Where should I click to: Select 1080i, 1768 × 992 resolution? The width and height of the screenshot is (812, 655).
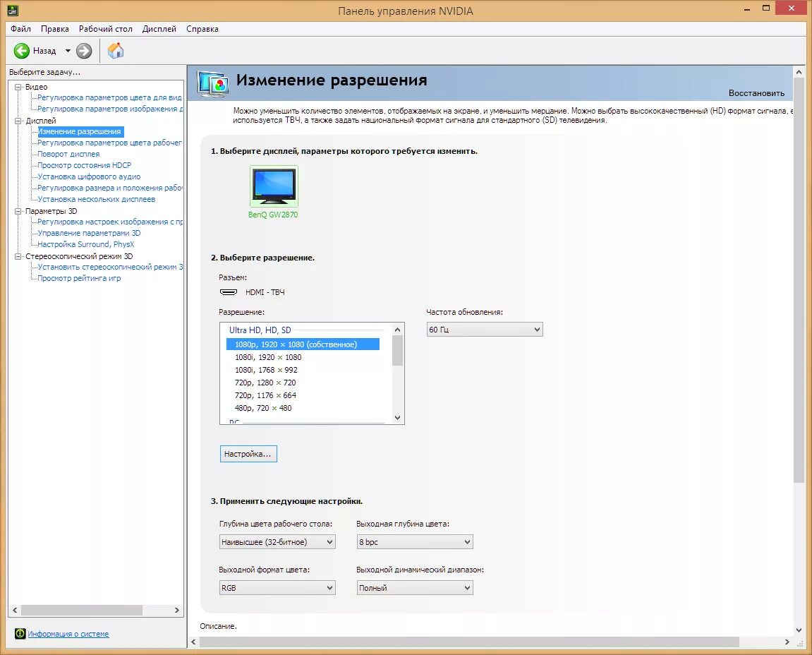266,370
